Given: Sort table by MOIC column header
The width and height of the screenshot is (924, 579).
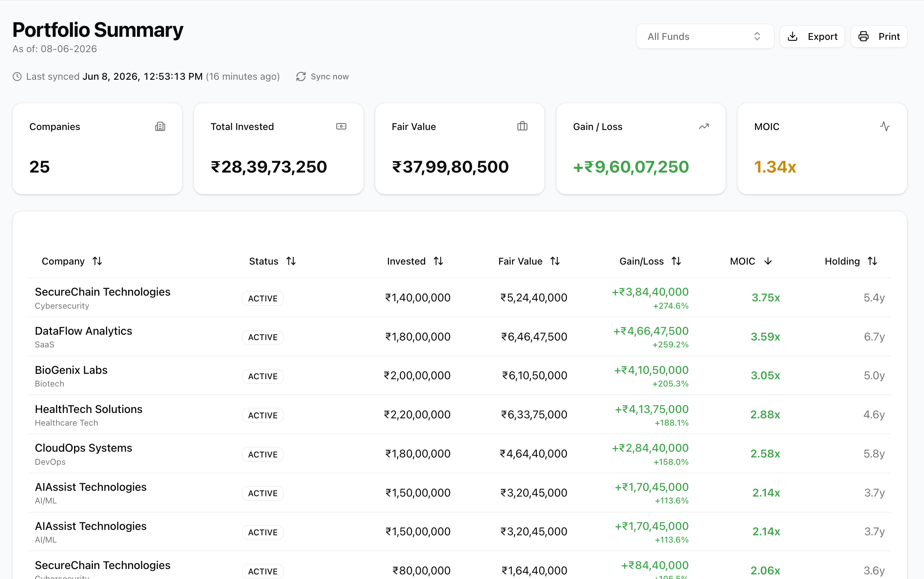Looking at the screenshot, I should (751, 261).
